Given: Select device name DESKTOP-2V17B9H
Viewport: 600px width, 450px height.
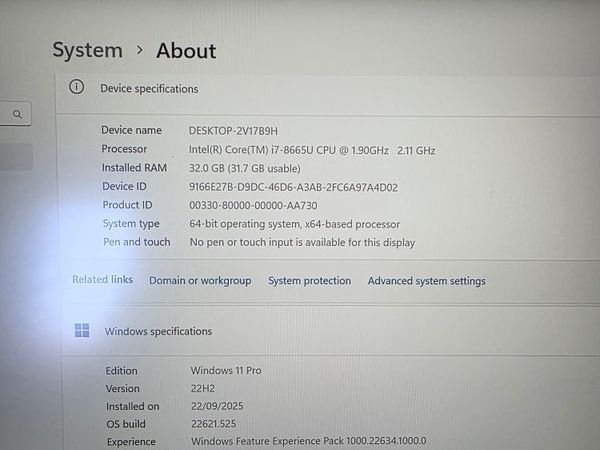Looking at the screenshot, I should 233,131.
